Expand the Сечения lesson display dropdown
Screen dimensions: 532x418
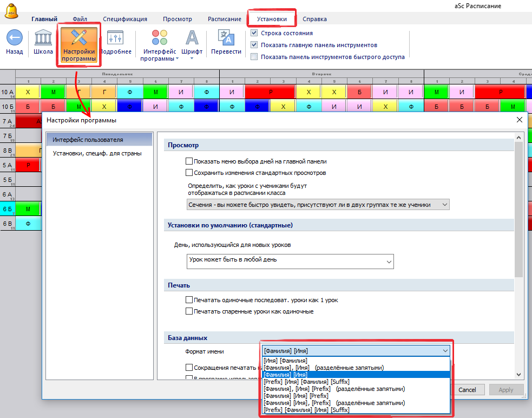click(x=318, y=205)
